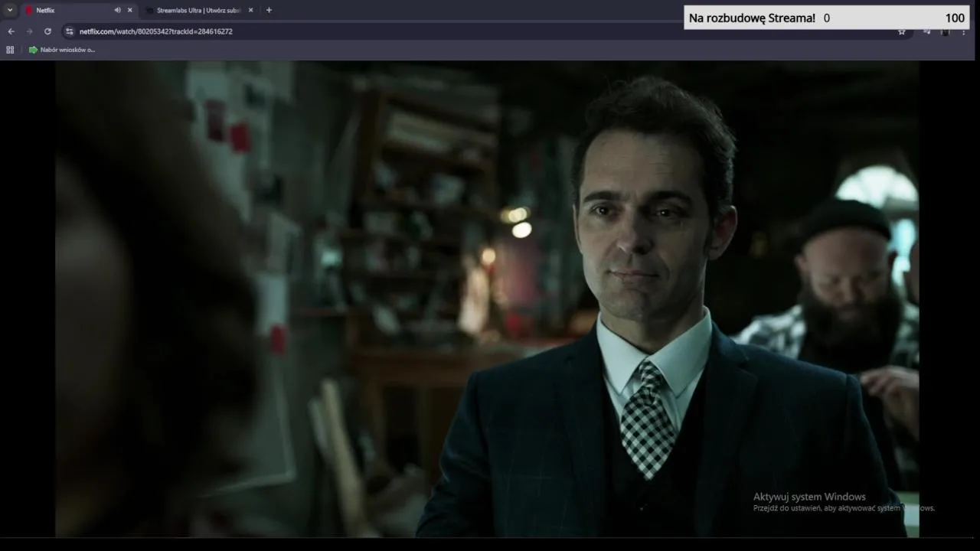View site information for netflix.com
980x551 pixels.
pos(69,31)
